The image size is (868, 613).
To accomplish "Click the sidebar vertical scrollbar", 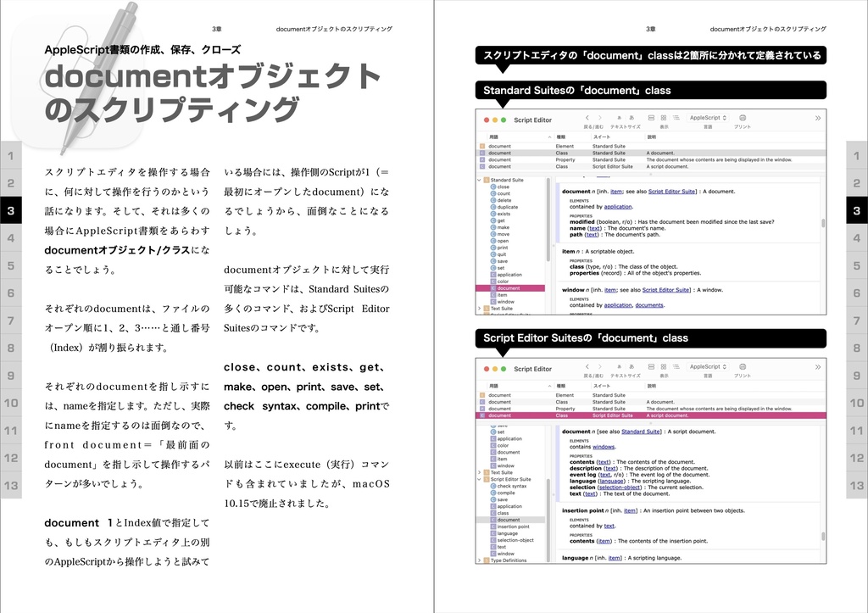I will tap(548, 216).
